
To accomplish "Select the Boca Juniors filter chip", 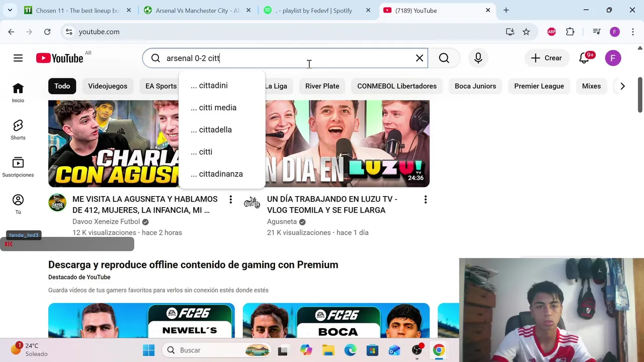I will coord(475,86).
